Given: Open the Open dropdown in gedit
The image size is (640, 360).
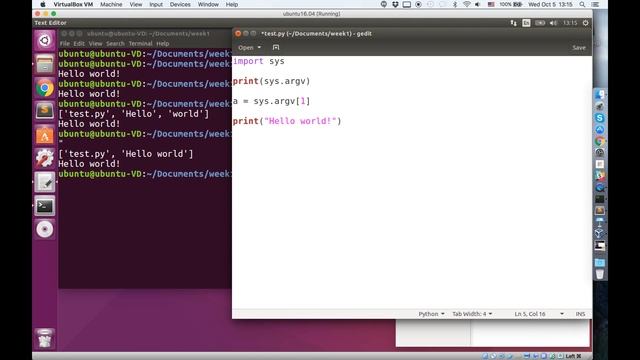Looking at the screenshot, I should 249,47.
